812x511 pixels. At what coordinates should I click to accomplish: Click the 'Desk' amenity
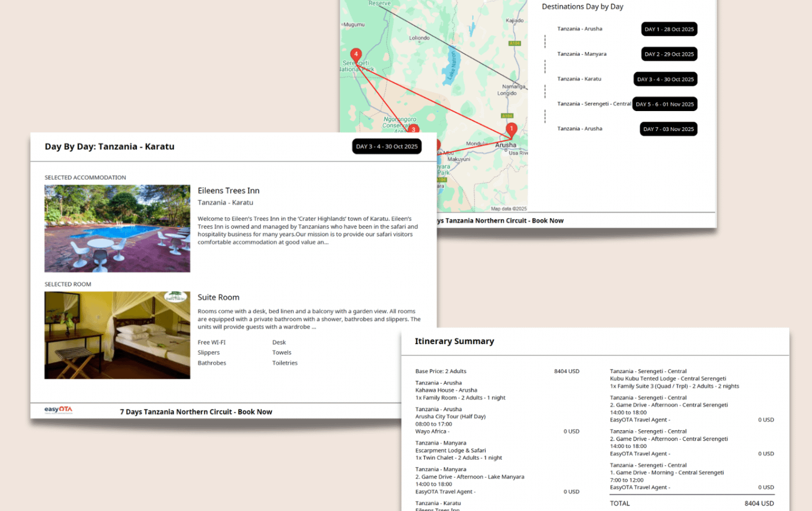(x=279, y=343)
